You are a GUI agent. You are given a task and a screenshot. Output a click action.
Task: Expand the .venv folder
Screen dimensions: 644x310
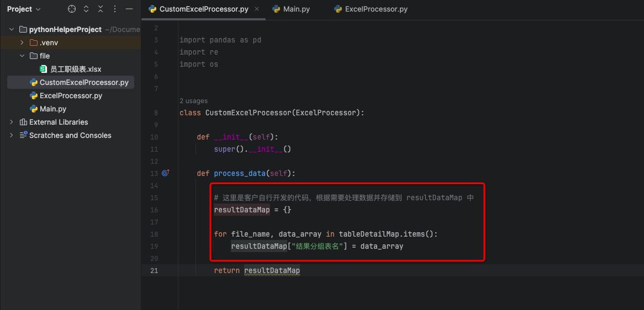point(22,42)
